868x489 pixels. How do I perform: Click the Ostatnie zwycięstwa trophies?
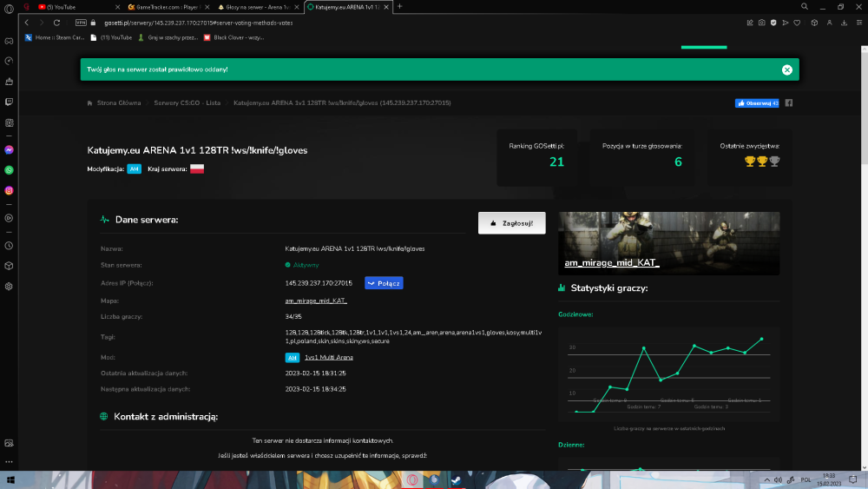pyautogui.click(x=762, y=162)
